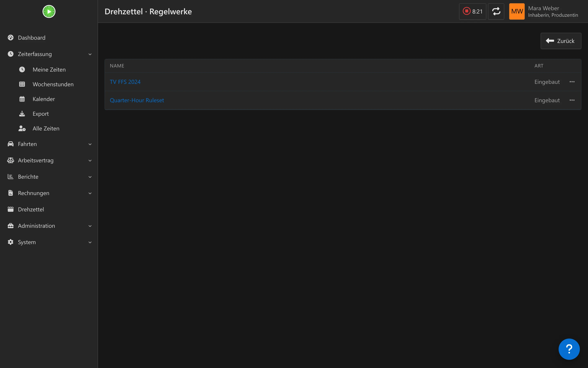Click the Rechnungen invoice icon
The image size is (588, 368).
(x=10, y=193)
